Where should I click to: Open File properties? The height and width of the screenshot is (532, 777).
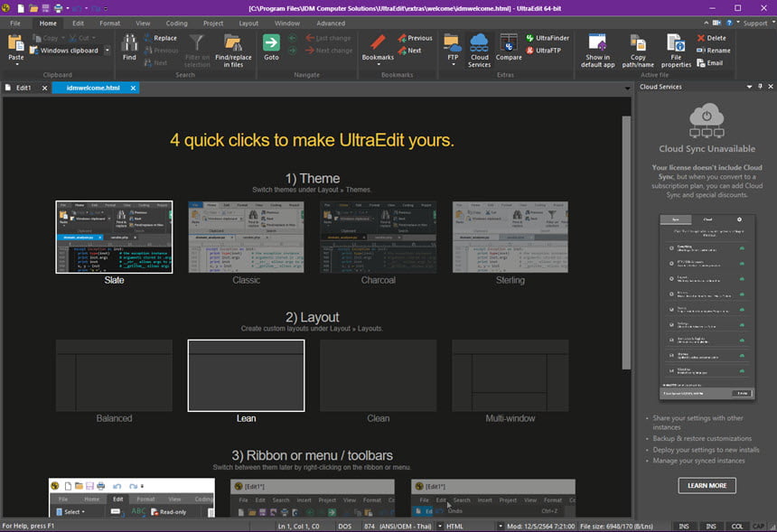click(676, 51)
